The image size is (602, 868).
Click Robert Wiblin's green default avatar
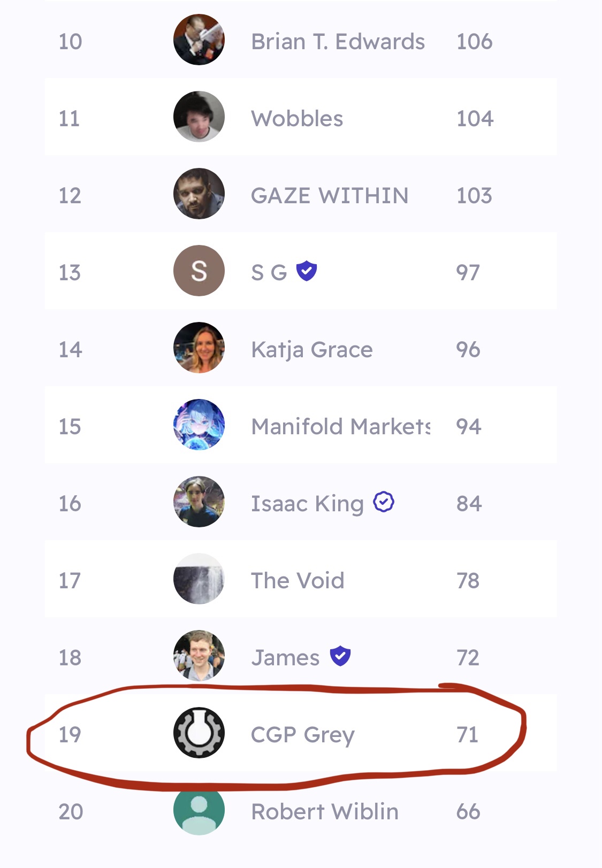coord(199,810)
